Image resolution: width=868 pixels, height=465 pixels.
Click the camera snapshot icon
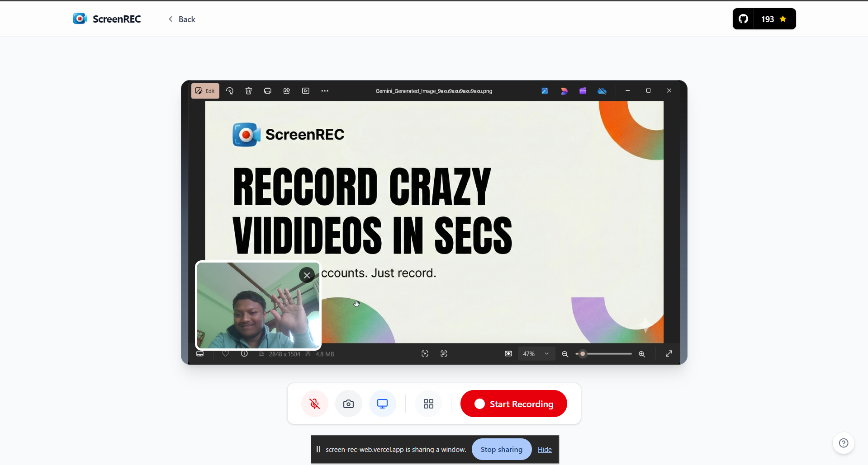(348, 403)
